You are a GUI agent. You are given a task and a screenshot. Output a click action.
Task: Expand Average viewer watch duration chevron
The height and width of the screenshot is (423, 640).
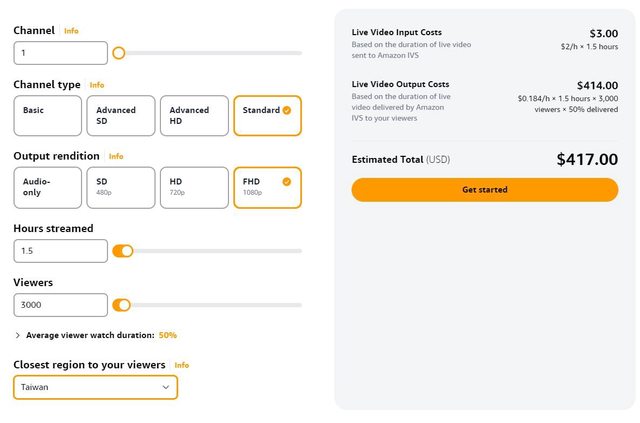18,335
